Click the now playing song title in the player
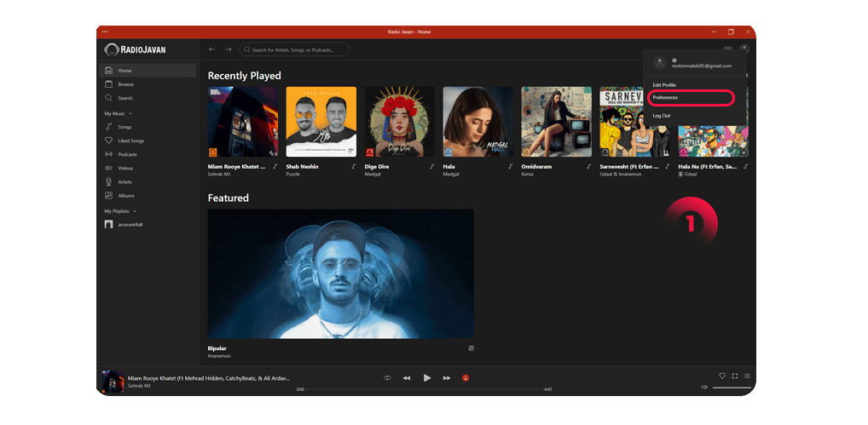868x425 pixels. pos(209,378)
